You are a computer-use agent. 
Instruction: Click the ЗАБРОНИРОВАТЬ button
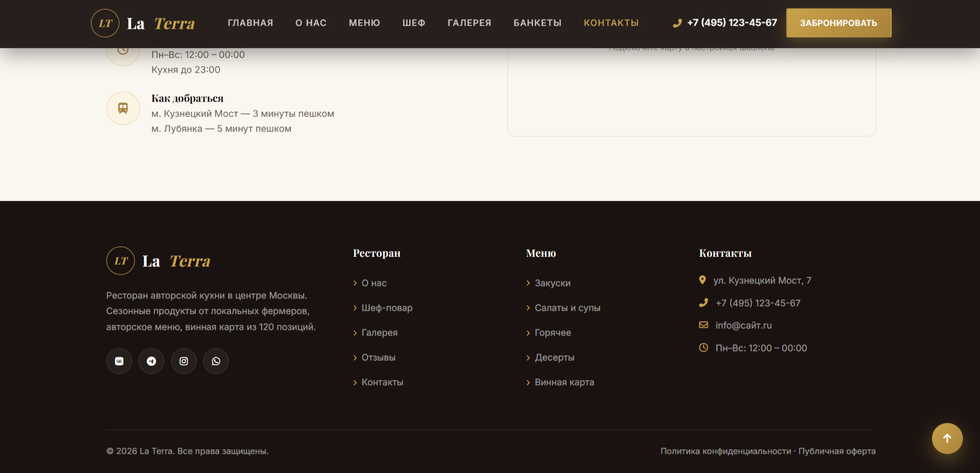(x=838, y=23)
